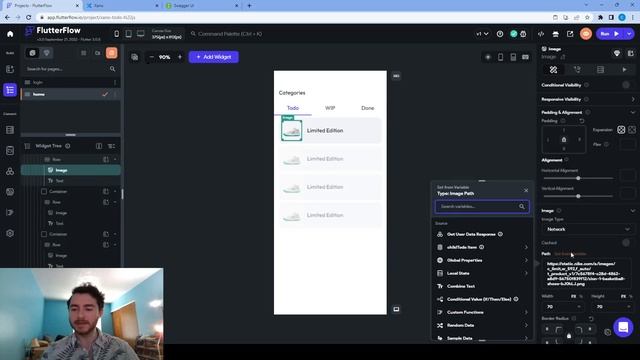Open the actions tab in right panel
This screenshot has width=640, height=360.
577,70
